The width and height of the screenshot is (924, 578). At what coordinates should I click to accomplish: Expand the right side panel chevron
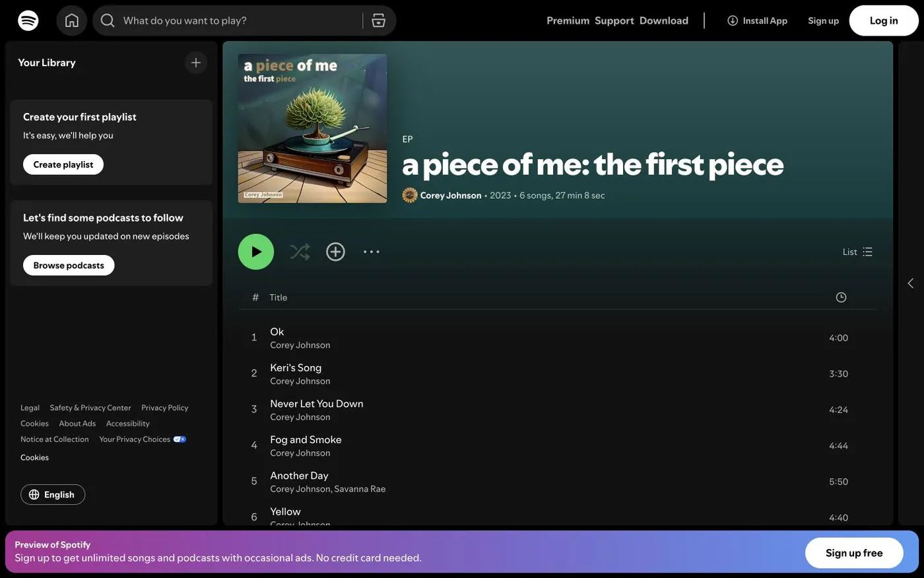pos(911,283)
